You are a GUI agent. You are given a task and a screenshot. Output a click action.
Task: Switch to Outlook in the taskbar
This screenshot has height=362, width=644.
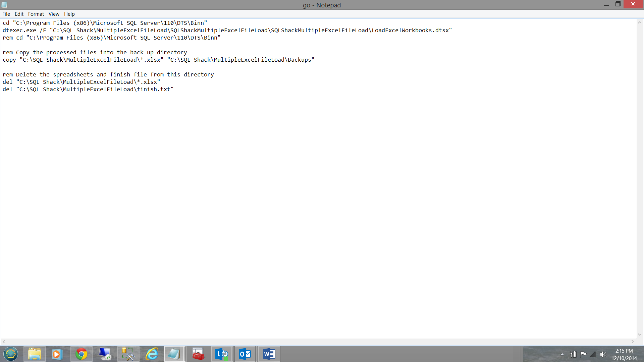245,354
